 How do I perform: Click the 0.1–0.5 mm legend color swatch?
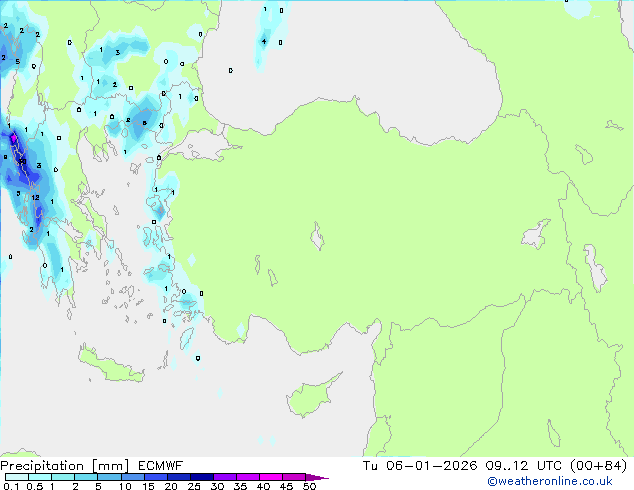(17, 477)
